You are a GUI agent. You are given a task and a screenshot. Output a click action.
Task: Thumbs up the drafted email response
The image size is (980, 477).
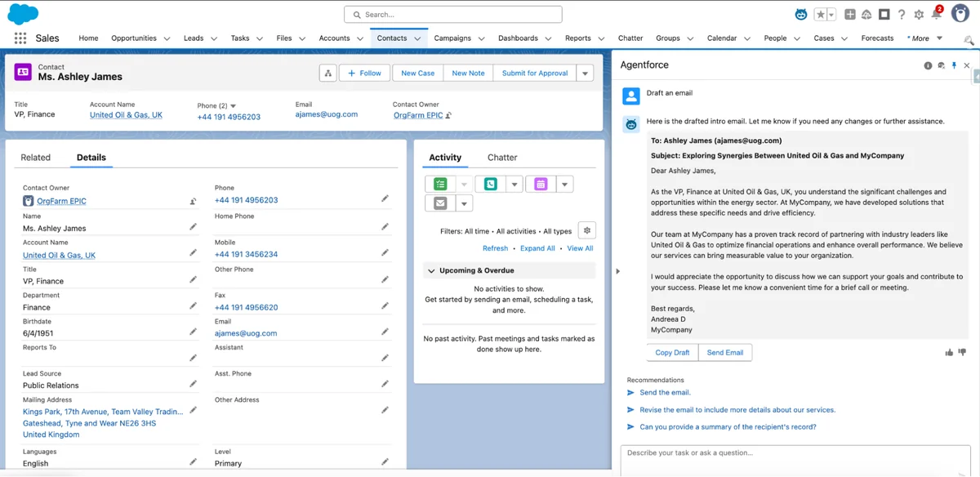click(x=949, y=353)
